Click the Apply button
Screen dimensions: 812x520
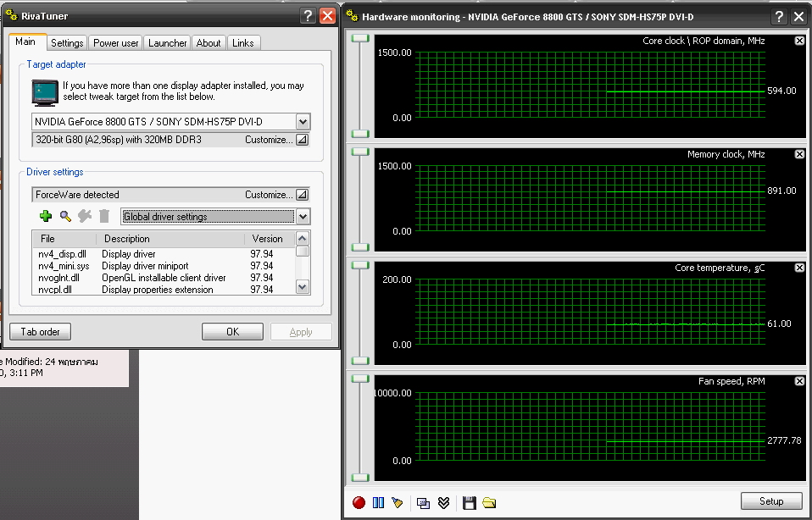[x=301, y=332]
